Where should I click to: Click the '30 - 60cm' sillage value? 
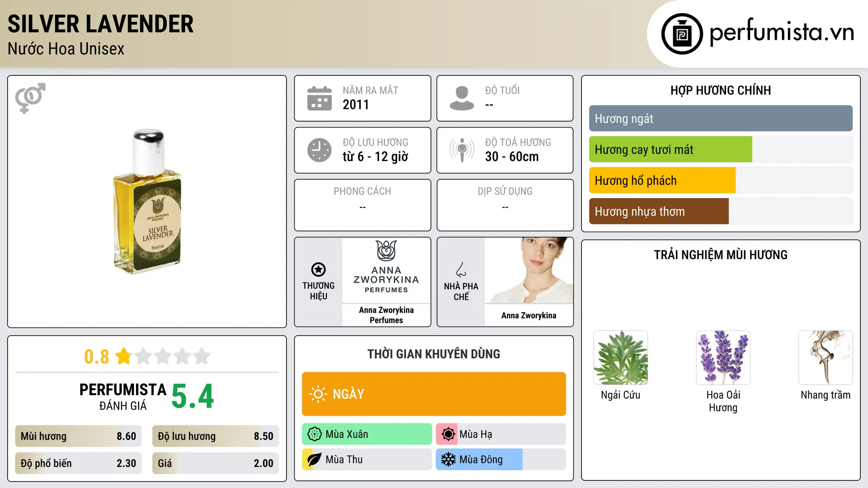(512, 157)
